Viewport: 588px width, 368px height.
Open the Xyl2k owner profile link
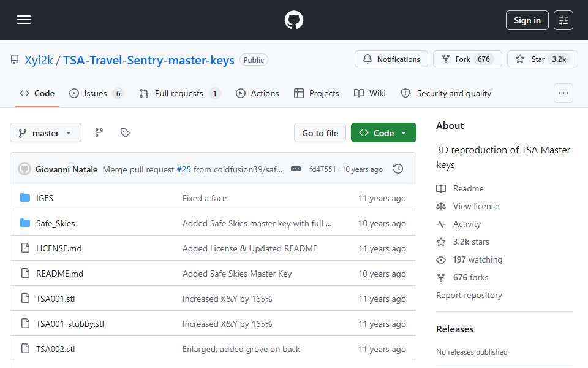[39, 60]
